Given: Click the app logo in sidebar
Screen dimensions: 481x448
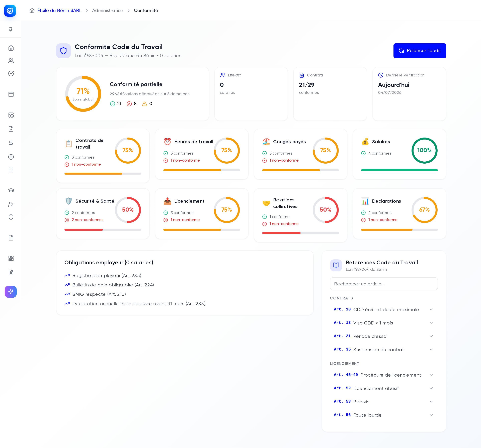Looking at the screenshot, I should pos(10,11).
